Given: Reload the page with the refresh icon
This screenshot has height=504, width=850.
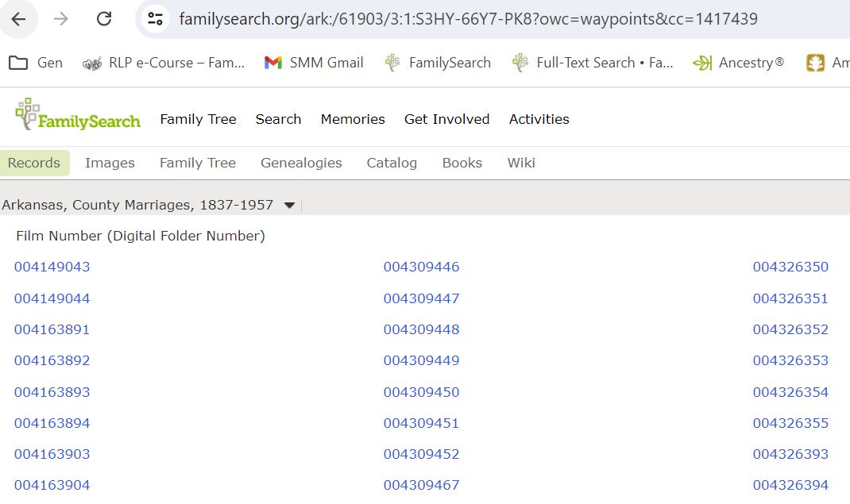Looking at the screenshot, I should [x=104, y=20].
